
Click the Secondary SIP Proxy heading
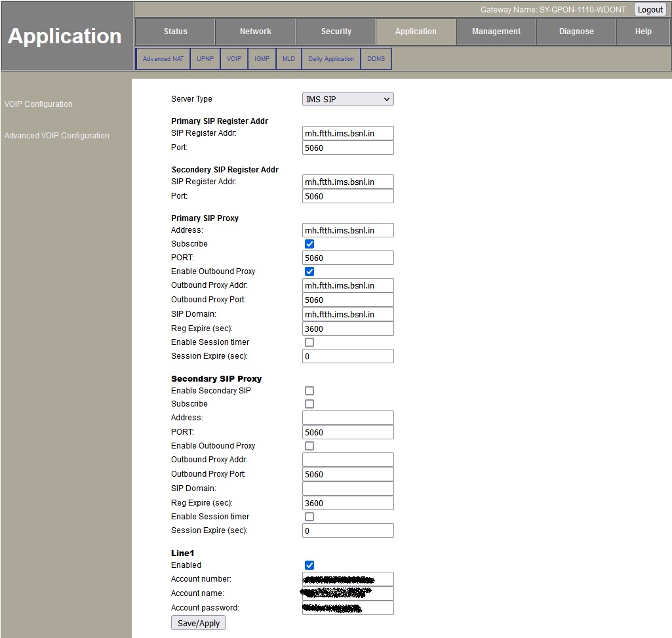click(216, 378)
